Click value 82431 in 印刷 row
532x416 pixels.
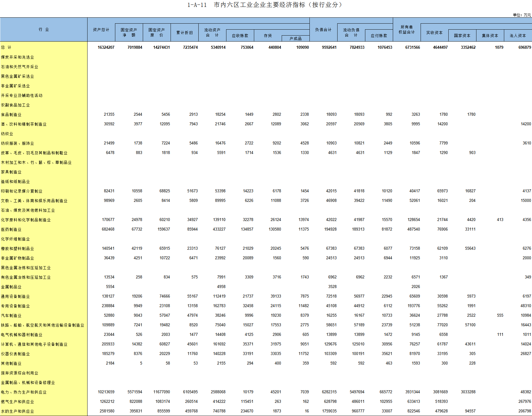click(109, 191)
